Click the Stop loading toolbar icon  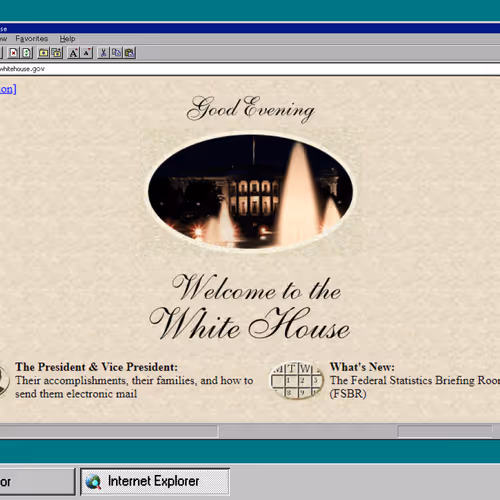tap(14, 53)
